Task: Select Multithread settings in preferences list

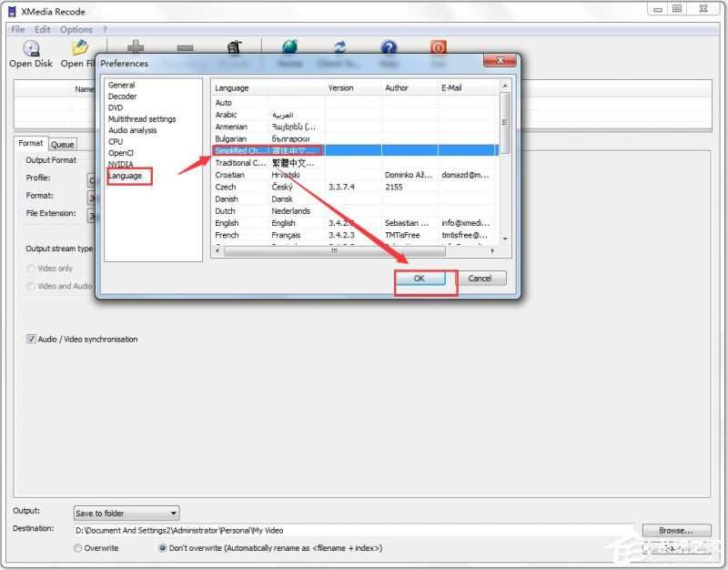Action: 142,119
